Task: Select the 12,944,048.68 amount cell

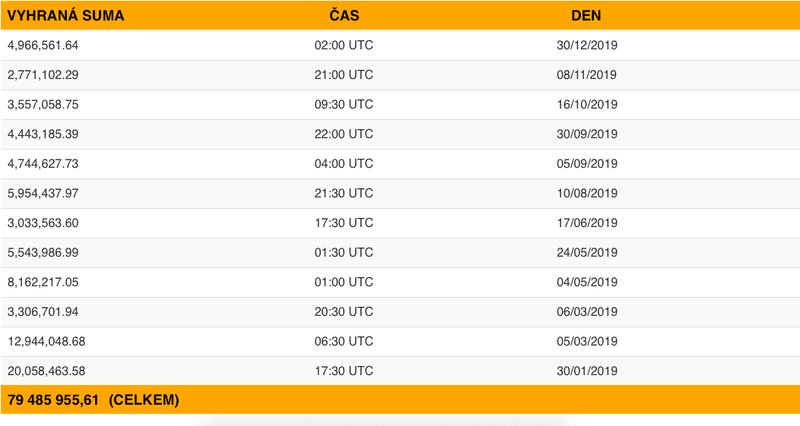Action: [x=46, y=341]
